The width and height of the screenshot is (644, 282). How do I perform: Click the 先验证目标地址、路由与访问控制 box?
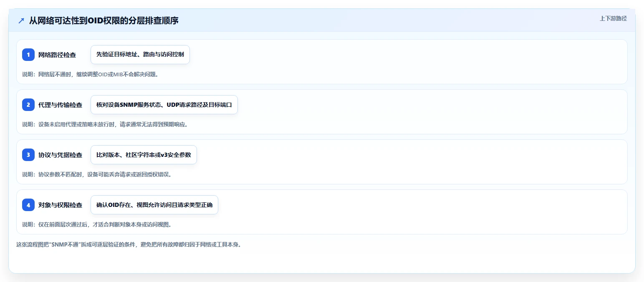(140, 55)
